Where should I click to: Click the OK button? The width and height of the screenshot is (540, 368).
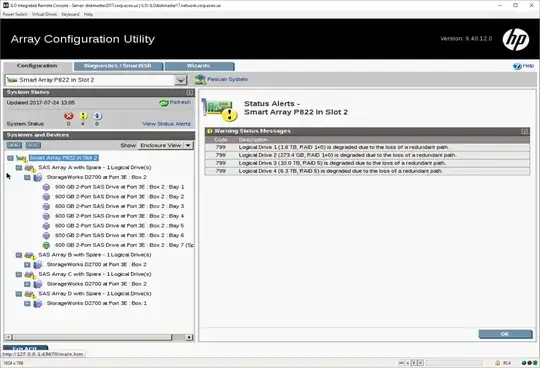(x=505, y=334)
